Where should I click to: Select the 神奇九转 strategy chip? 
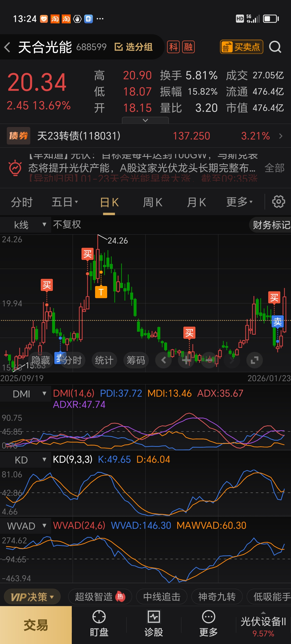coord(217,597)
